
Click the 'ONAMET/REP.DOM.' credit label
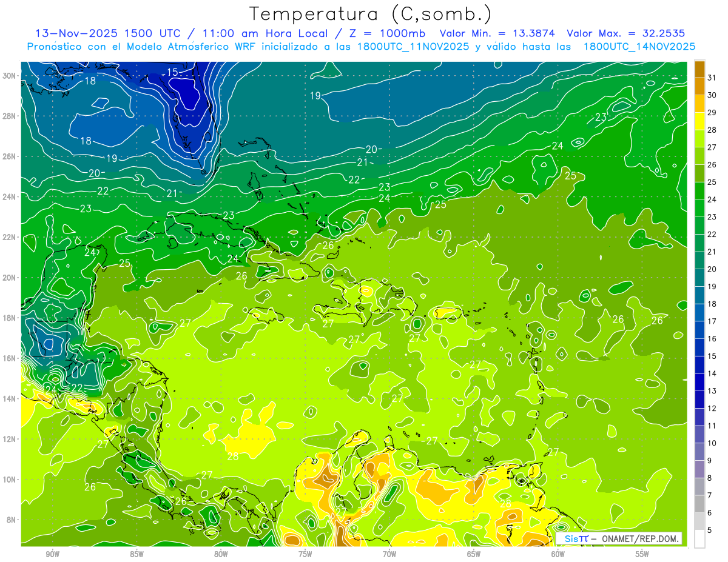[x=640, y=539]
